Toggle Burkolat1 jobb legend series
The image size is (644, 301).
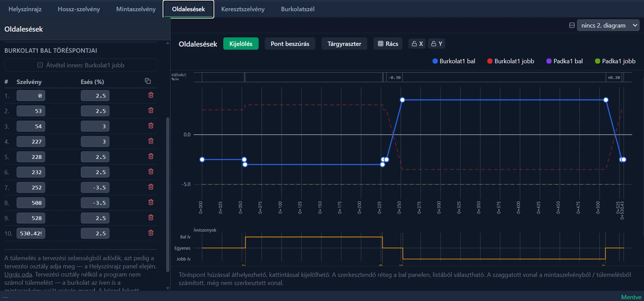[510, 61]
